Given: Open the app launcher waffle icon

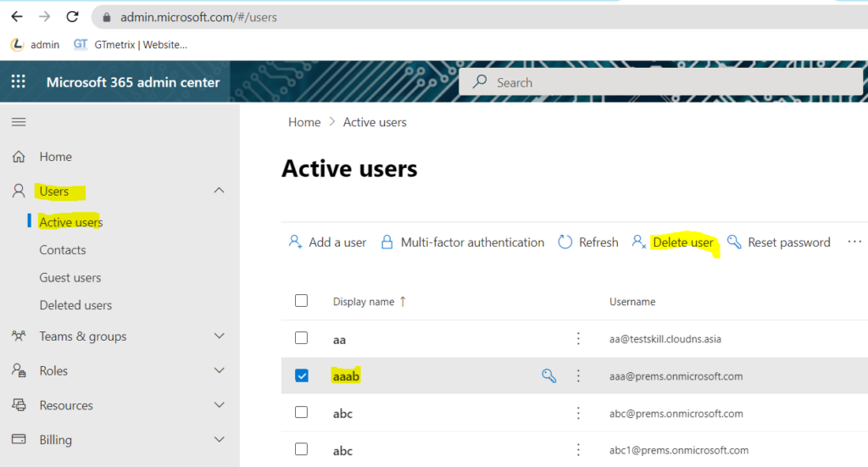Looking at the screenshot, I should (x=19, y=82).
